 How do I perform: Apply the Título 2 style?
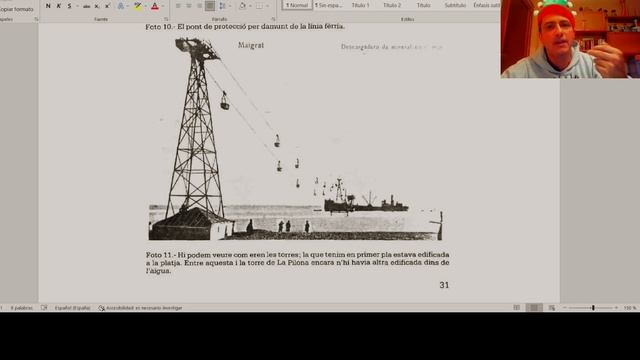[x=392, y=5]
